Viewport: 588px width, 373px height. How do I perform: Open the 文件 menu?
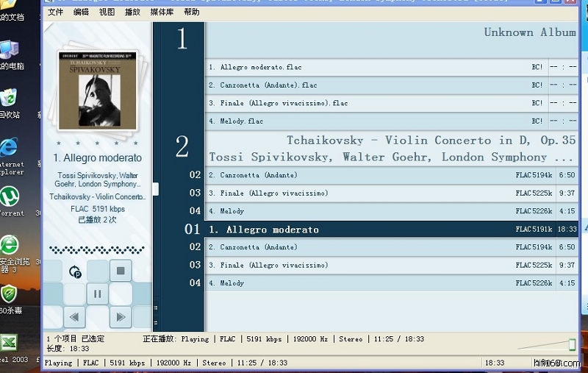[x=55, y=13]
